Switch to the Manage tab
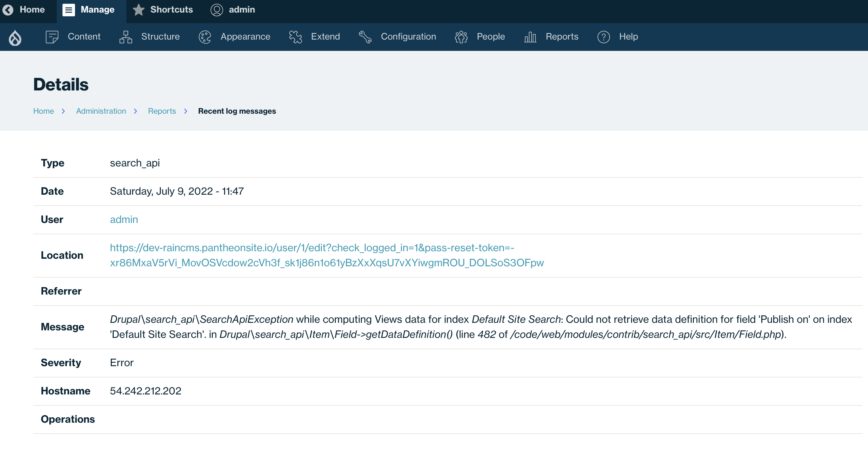 coord(90,10)
